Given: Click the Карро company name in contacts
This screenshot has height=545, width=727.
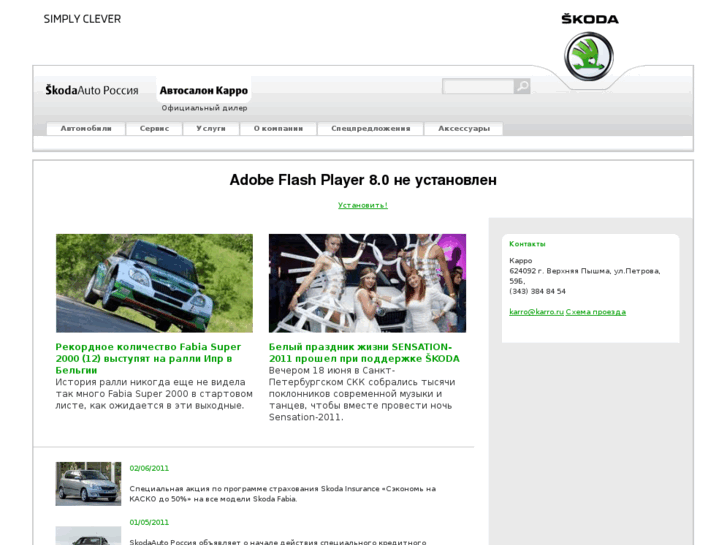Looking at the screenshot, I should [x=521, y=261].
